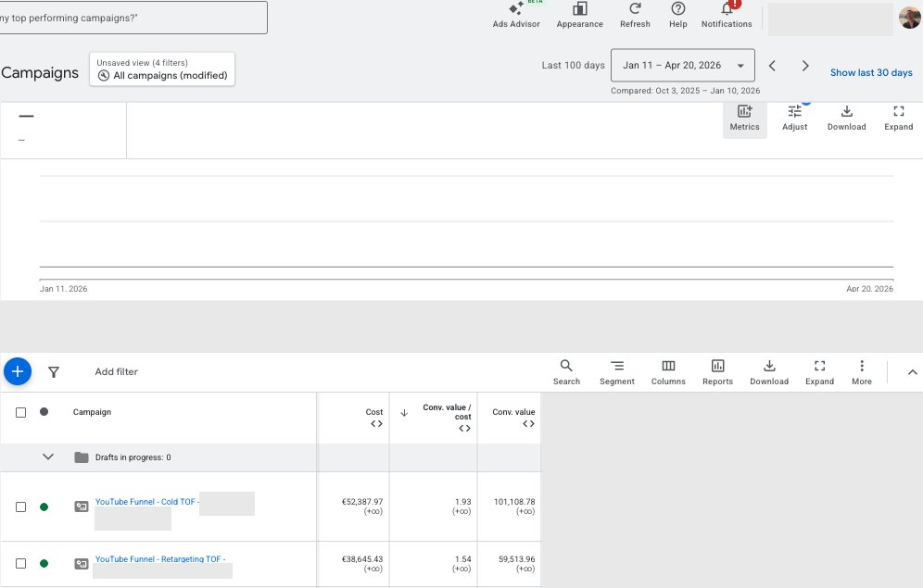Click campaign type icon for Cold TOF
Viewport: 923px width, 588px height.
tap(82, 507)
